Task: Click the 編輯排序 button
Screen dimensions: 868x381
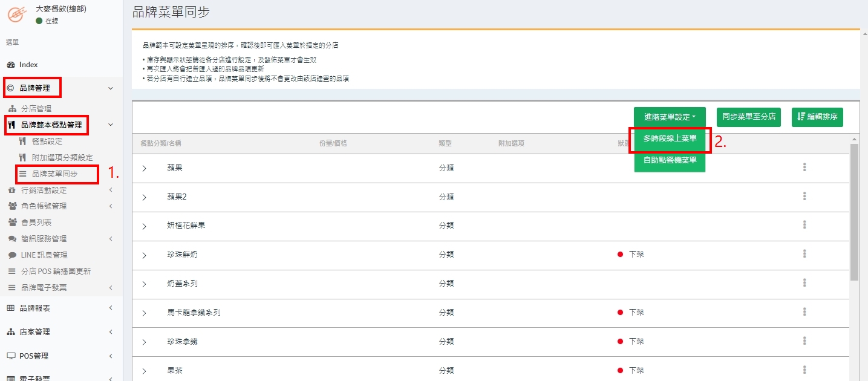Action: (817, 117)
